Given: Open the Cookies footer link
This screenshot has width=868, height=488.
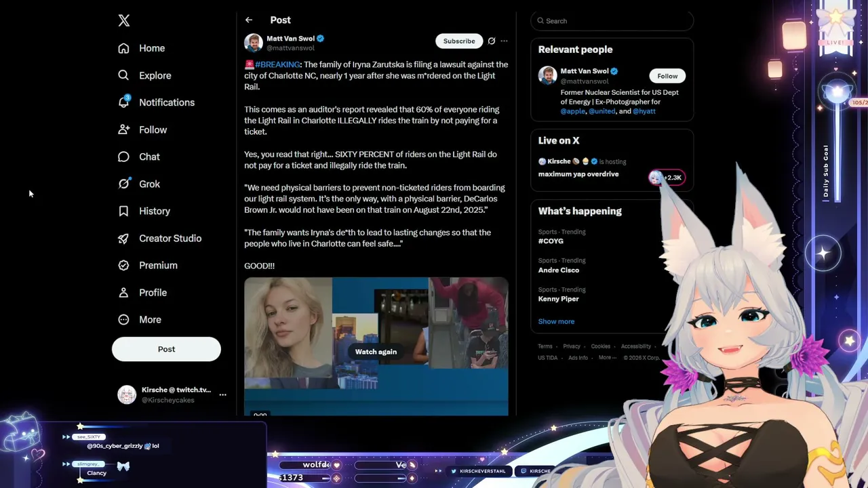Looking at the screenshot, I should tap(601, 346).
